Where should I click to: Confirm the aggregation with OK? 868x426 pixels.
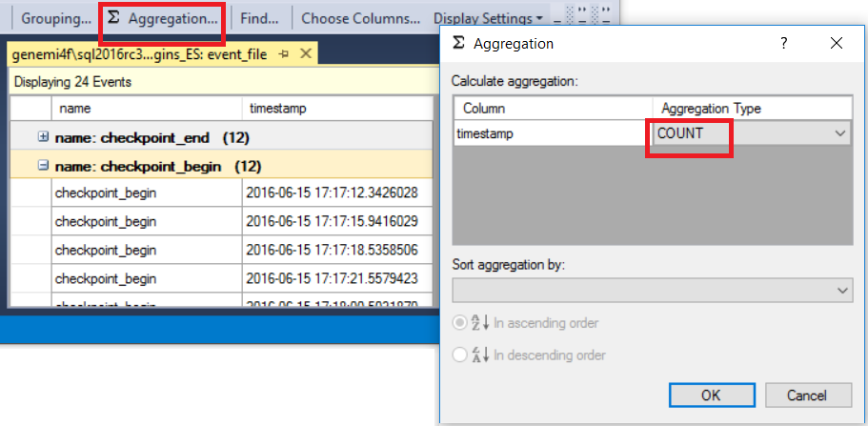pyautogui.click(x=712, y=395)
